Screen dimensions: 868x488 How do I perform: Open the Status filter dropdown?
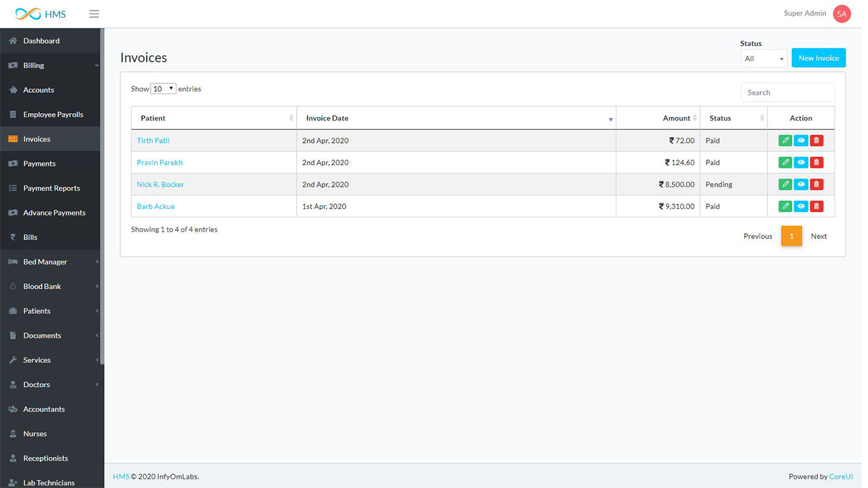(x=763, y=58)
